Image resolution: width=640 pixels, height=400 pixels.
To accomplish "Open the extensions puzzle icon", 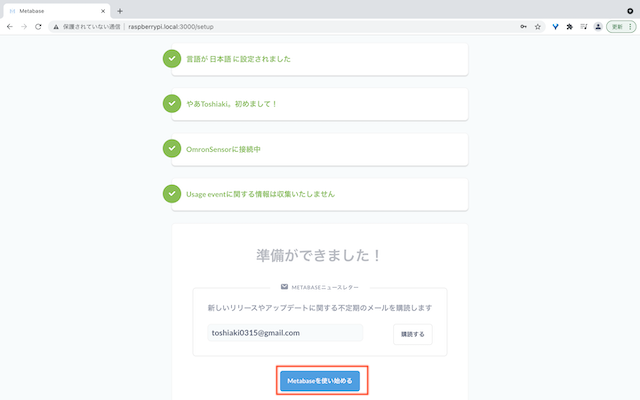I will (569, 27).
